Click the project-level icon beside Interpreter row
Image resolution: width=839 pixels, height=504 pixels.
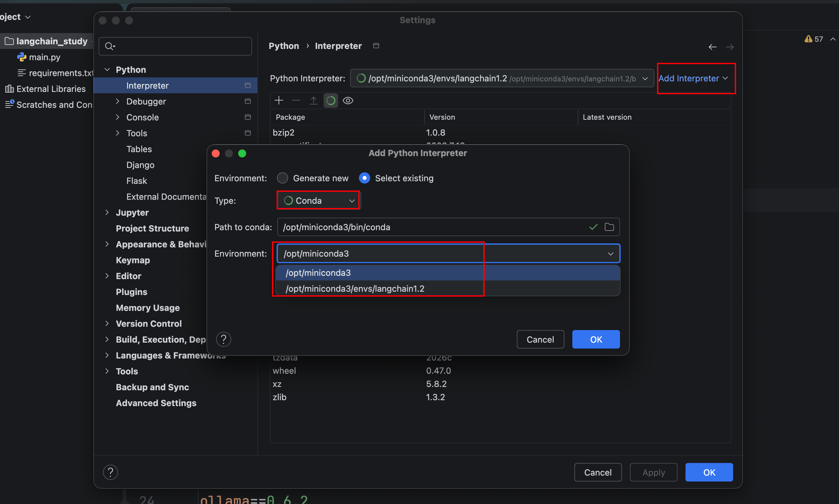point(247,86)
